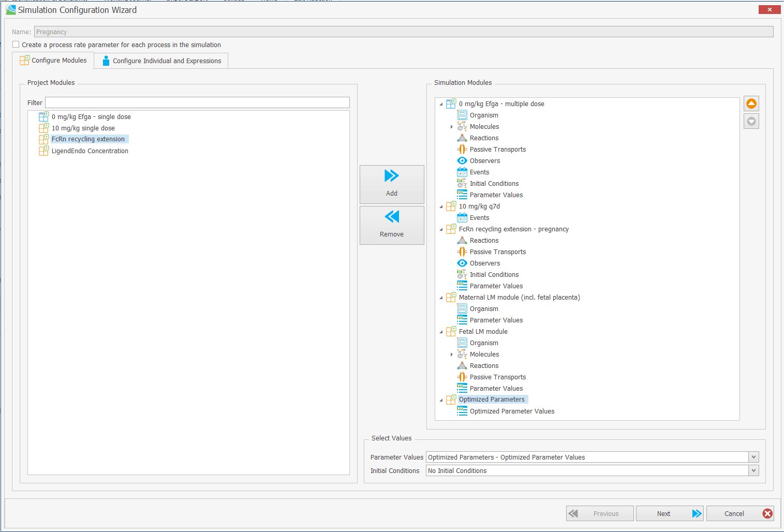Open the Parameter Values dropdown
This screenshot has height=532, width=784.
click(x=754, y=457)
